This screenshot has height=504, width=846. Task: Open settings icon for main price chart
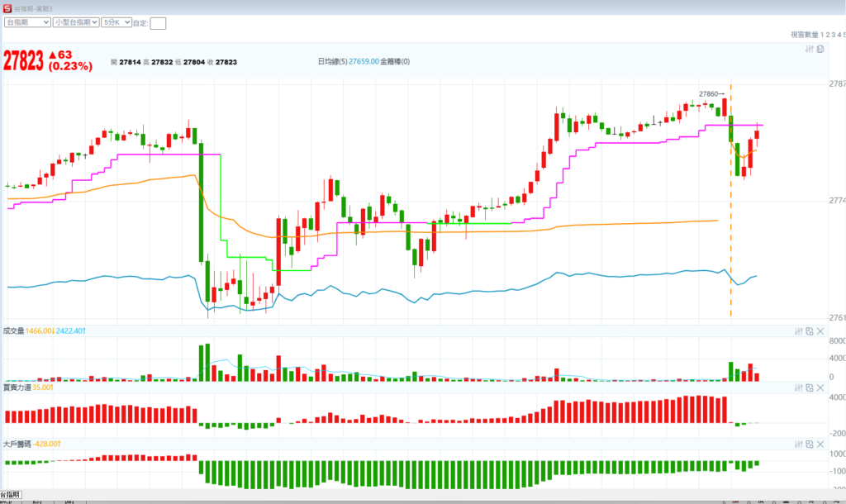pos(810,50)
